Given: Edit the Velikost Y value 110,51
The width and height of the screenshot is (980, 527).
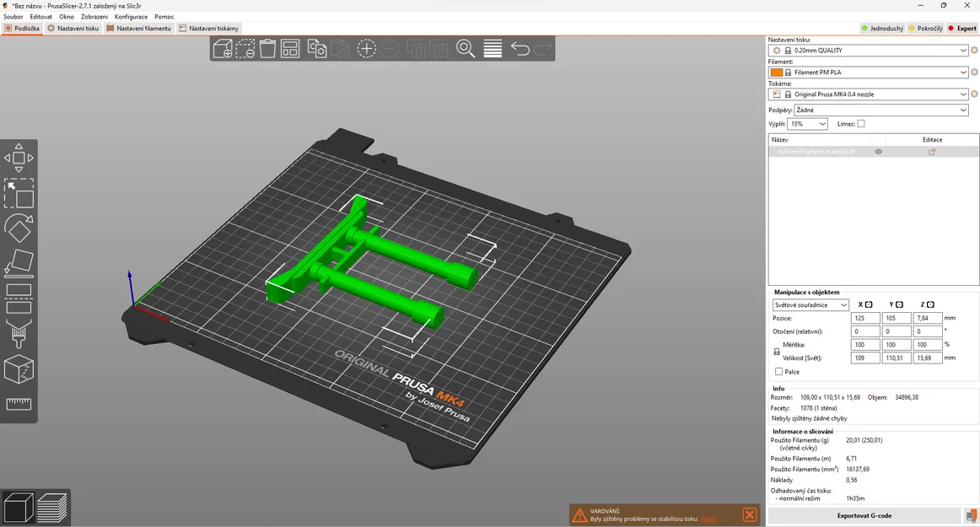Looking at the screenshot, I should (x=896, y=358).
